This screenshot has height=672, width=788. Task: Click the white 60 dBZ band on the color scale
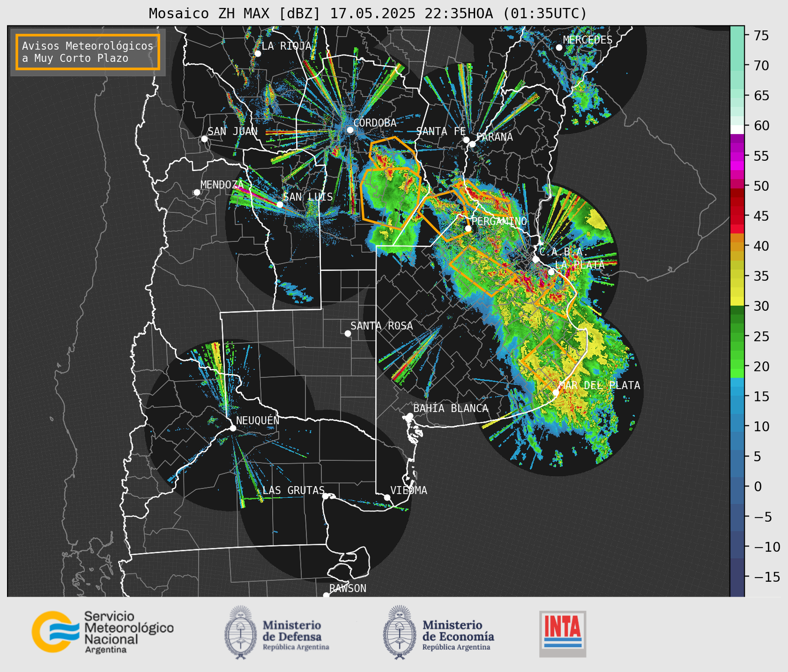(x=737, y=129)
